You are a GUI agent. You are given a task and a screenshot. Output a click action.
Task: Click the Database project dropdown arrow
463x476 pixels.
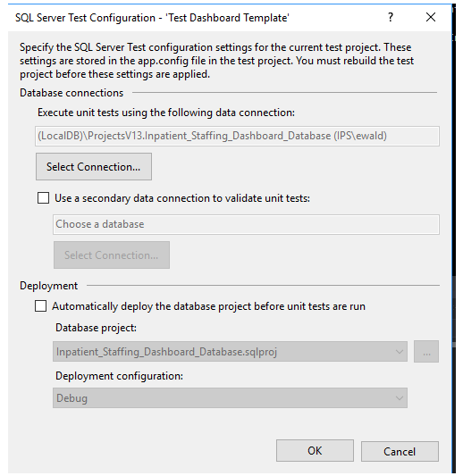(400, 352)
